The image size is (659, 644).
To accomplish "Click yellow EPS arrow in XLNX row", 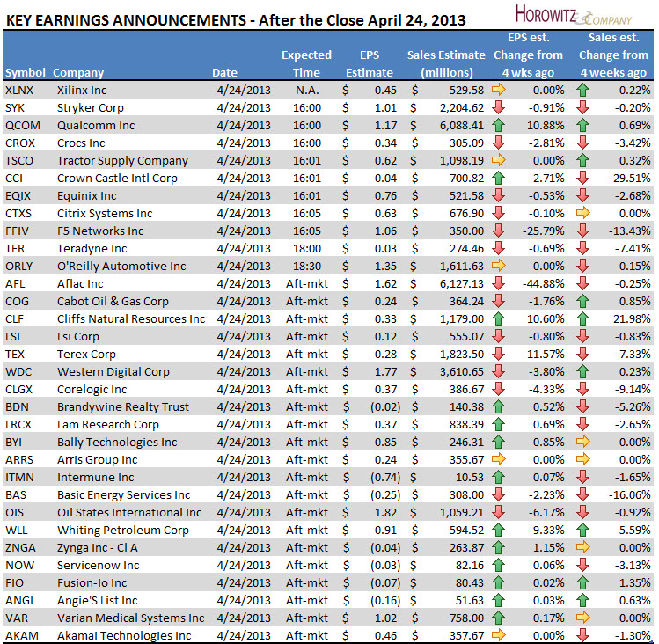I will 499,90.
